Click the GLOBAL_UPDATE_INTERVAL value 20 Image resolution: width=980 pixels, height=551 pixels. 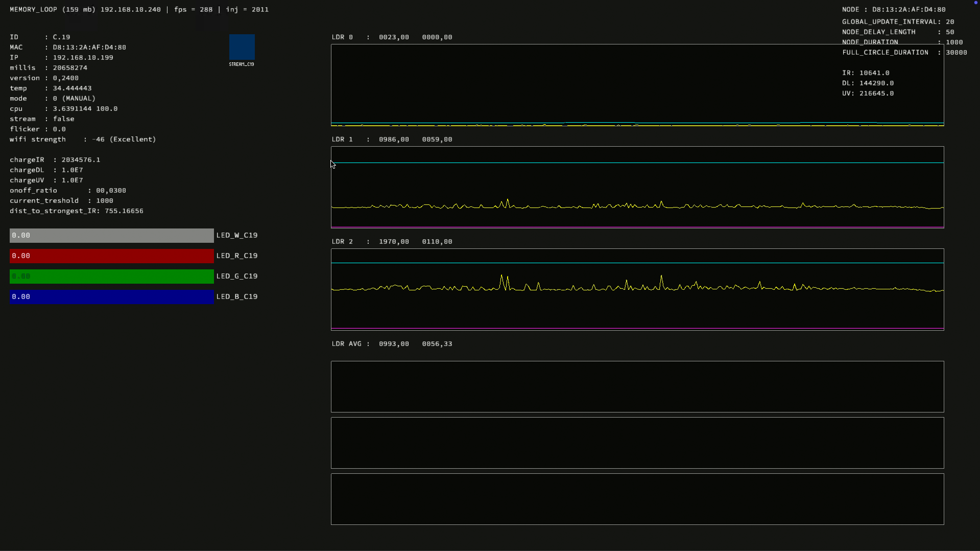[950, 22]
